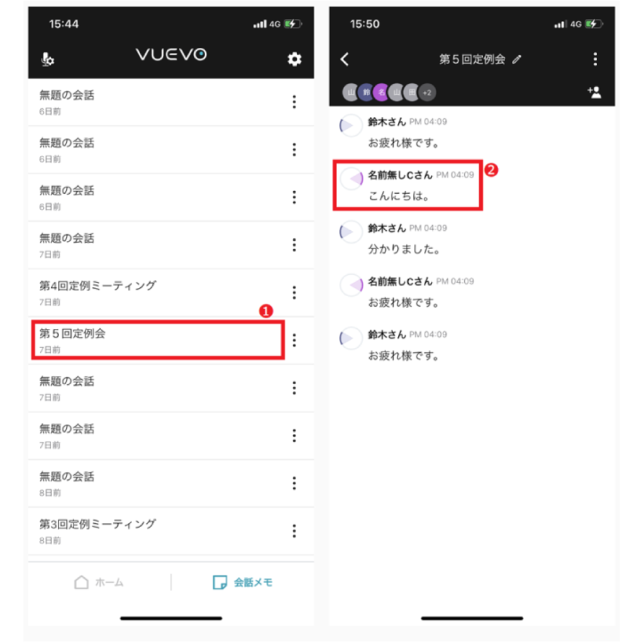Open microphone settings icon in VUEVO header
Image resolution: width=644 pixels, height=644 pixels.
click(x=48, y=60)
